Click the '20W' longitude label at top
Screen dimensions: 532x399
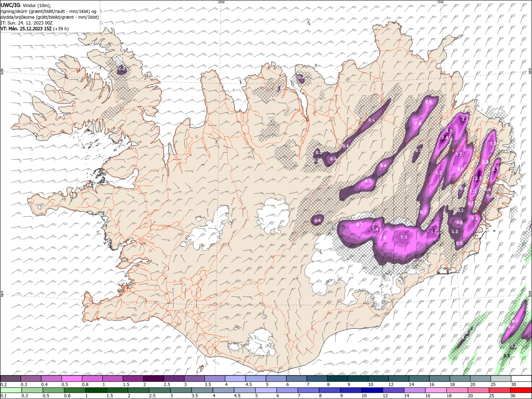221,2
